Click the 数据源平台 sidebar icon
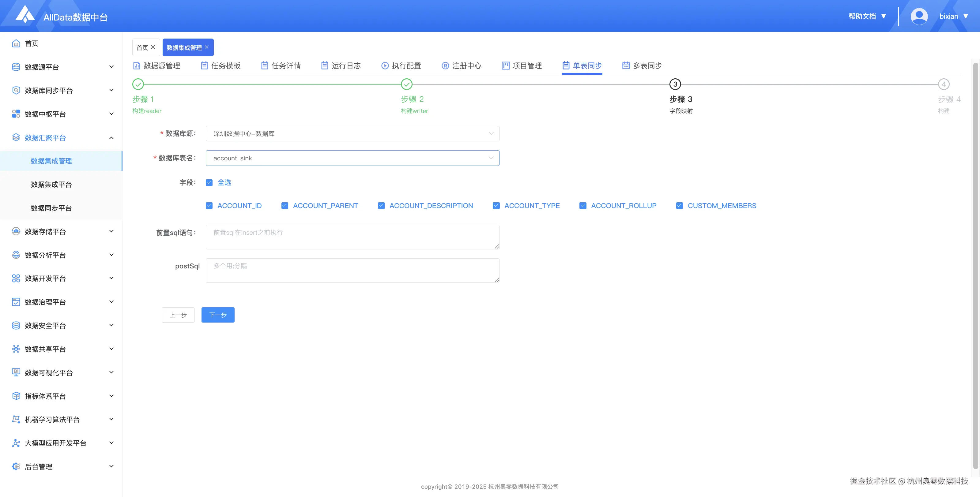The width and height of the screenshot is (980, 497). [16, 67]
